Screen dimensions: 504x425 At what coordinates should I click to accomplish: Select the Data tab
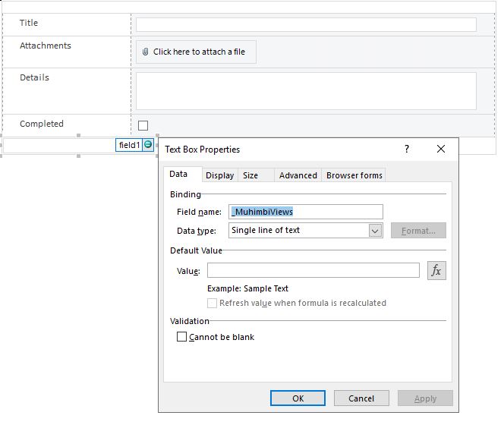pos(178,175)
